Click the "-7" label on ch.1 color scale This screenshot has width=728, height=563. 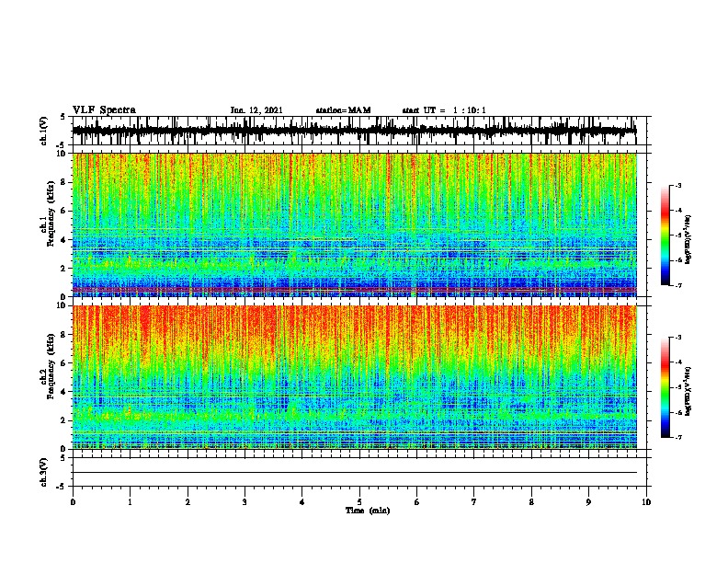click(x=678, y=285)
